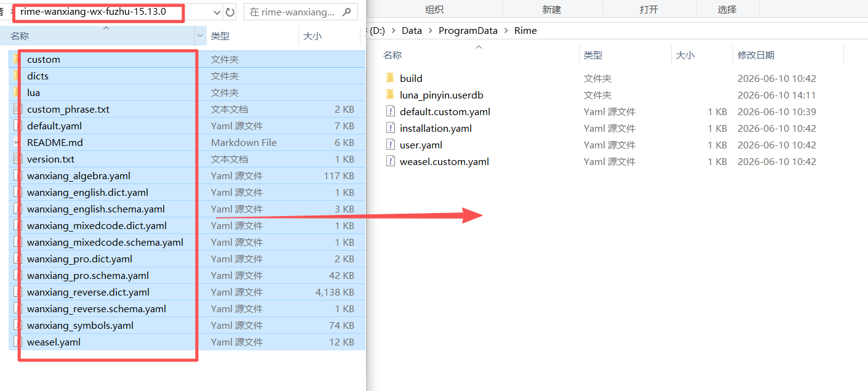Open the 打开 ribbon group in Rime window
The width and height of the screenshot is (868, 391).
[649, 9]
